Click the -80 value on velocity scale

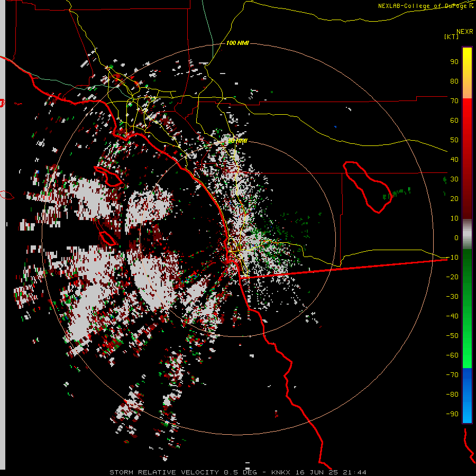click(x=452, y=395)
